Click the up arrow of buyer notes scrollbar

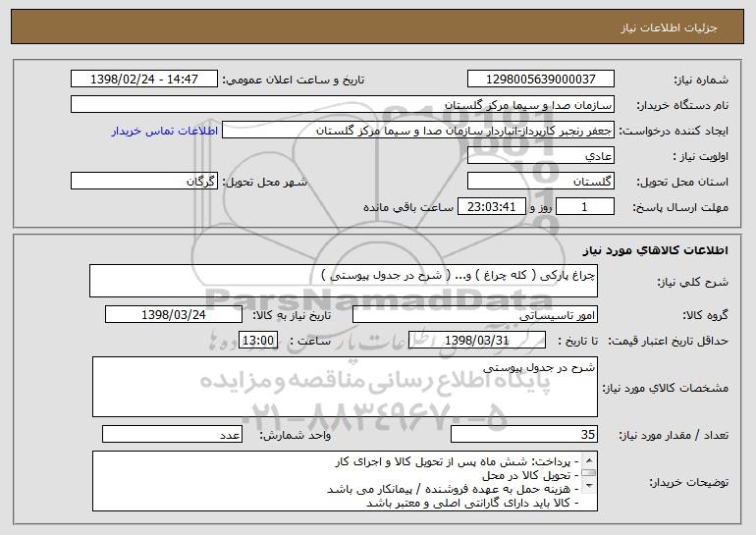pyautogui.click(x=588, y=458)
